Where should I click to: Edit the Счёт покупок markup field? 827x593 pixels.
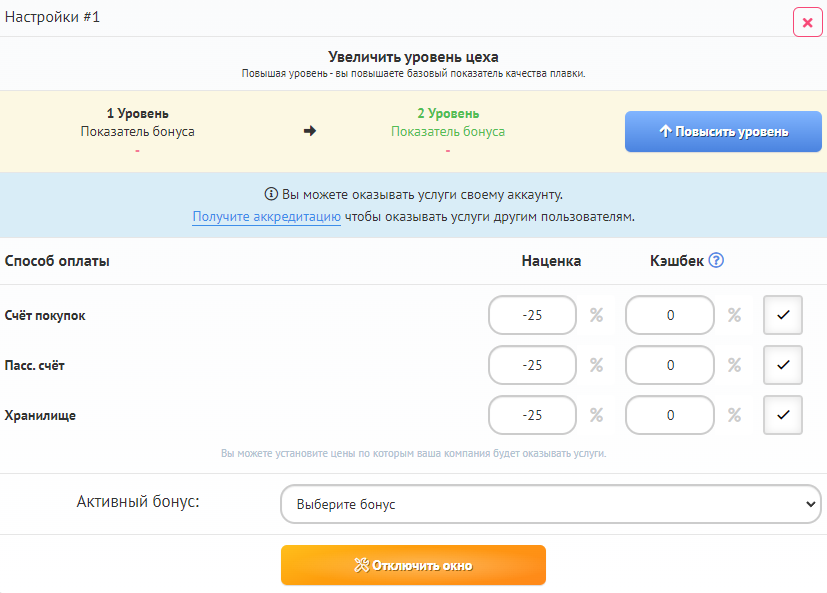coord(532,315)
